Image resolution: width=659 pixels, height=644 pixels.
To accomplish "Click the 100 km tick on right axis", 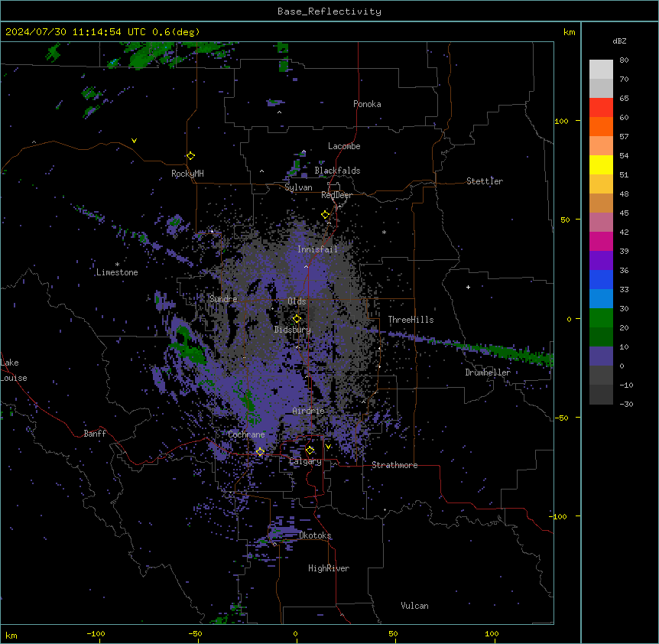I will (561, 121).
